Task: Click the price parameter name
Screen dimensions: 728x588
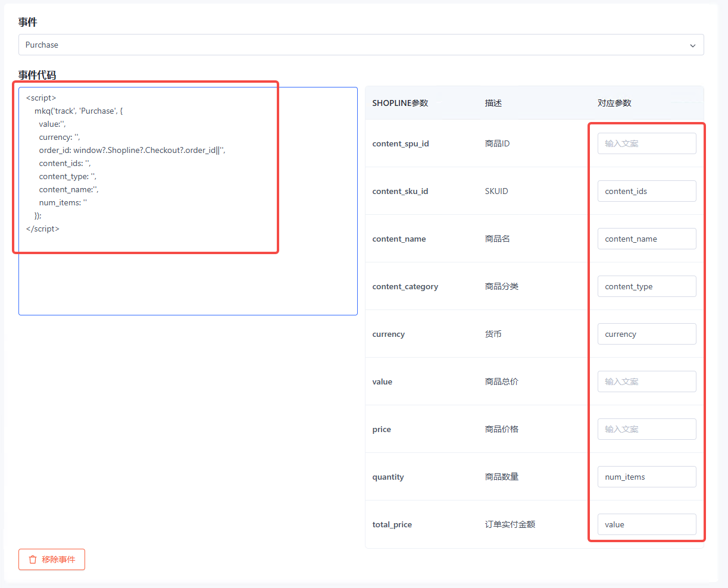Action: point(382,429)
